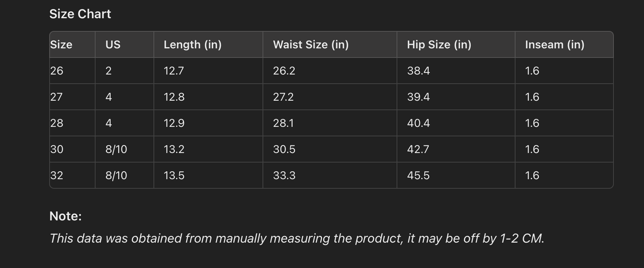Image resolution: width=644 pixels, height=268 pixels.
Task: Click the Hip Size (in) header
Action: pos(439,45)
